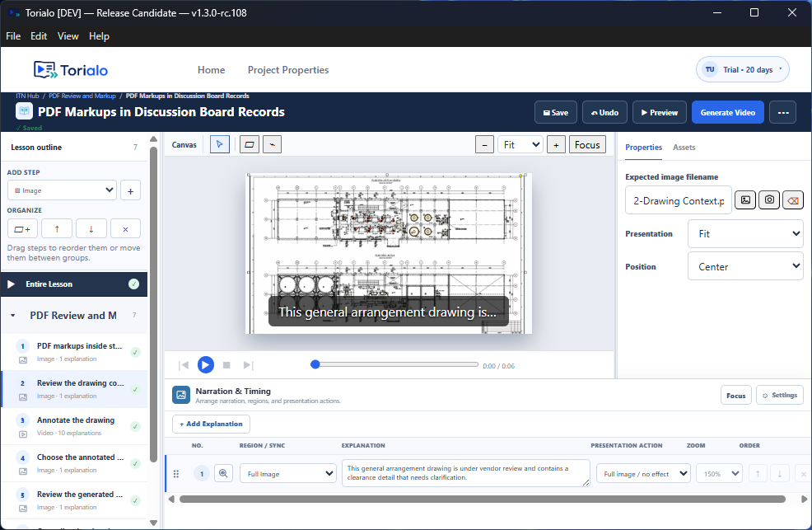This screenshot has height=530, width=812.
Task: Toggle check on Choose the annotated step
Action: 135,464
